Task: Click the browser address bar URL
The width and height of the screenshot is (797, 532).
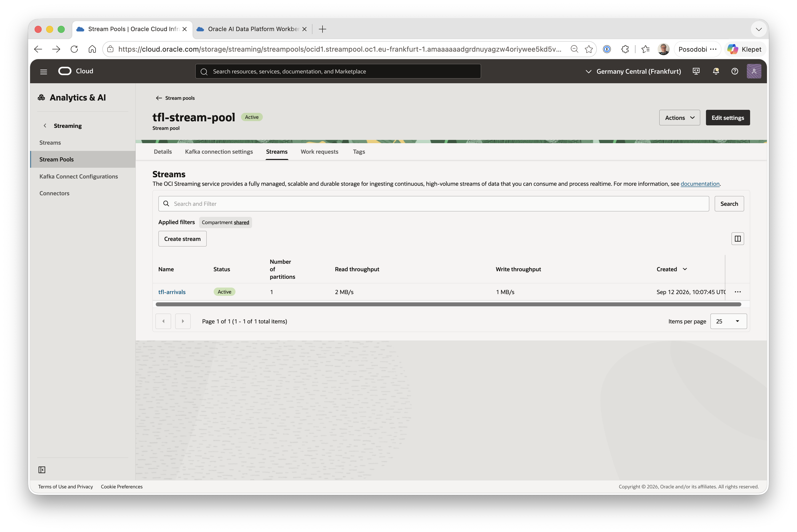Action: (x=339, y=49)
